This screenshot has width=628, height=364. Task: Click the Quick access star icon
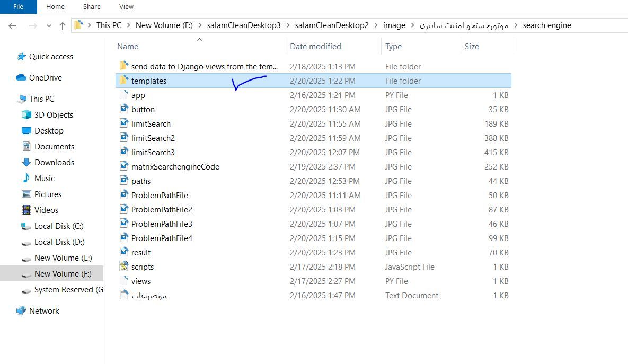pyautogui.click(x=21, y=57)
